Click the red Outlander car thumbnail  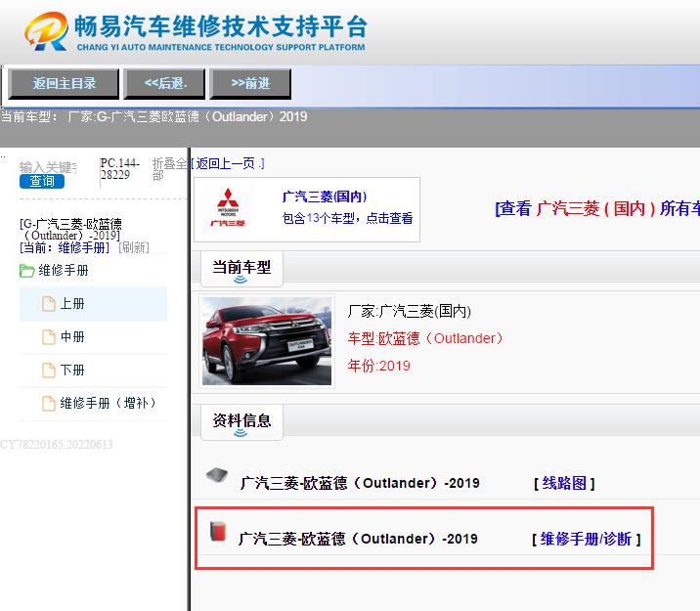pos(267,341)
